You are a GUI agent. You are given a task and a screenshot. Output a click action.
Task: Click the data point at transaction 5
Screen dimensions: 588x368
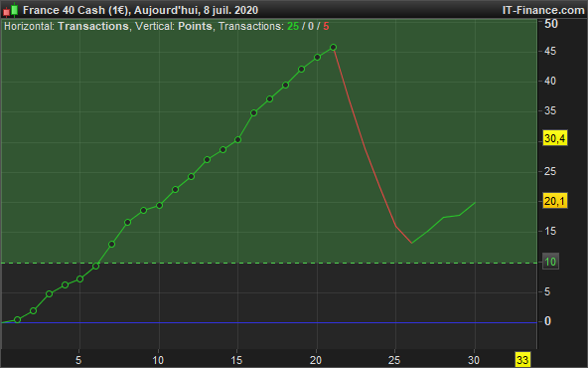[x=79, y=279]
